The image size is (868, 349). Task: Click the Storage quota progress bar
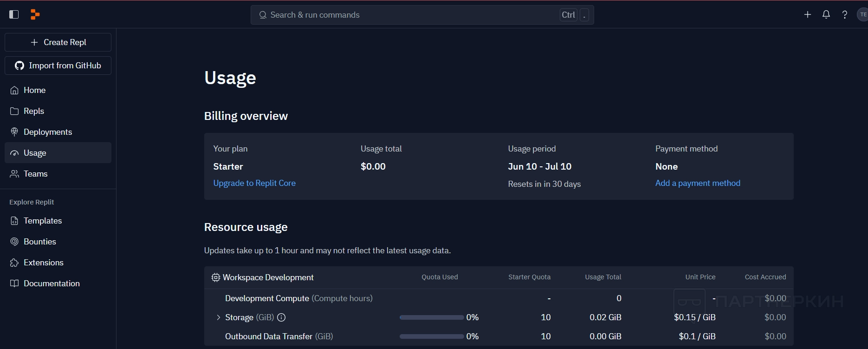tap(432, 317)
